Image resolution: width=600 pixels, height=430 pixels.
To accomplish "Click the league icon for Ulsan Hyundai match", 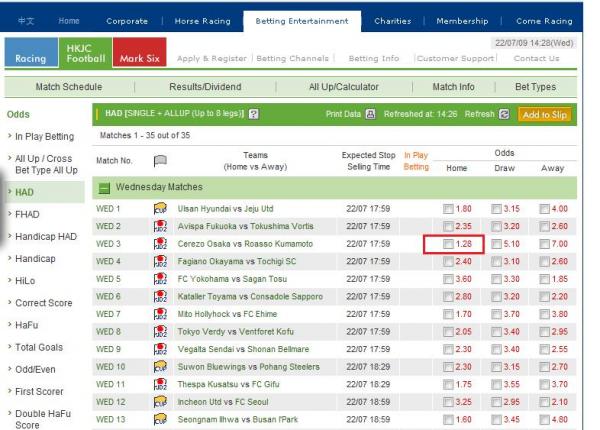I will (159, 209).
